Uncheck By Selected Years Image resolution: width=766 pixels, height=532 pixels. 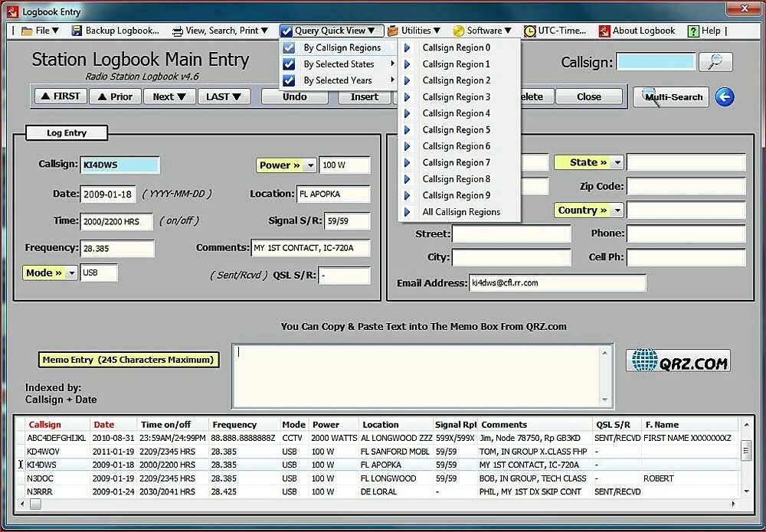point(288,80)
